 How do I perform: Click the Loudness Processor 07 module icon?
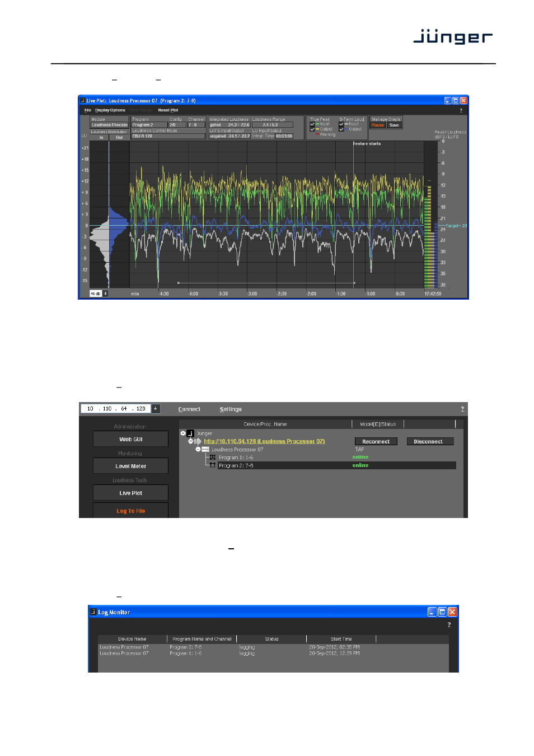pyautogui.click(x=205, y=449)
